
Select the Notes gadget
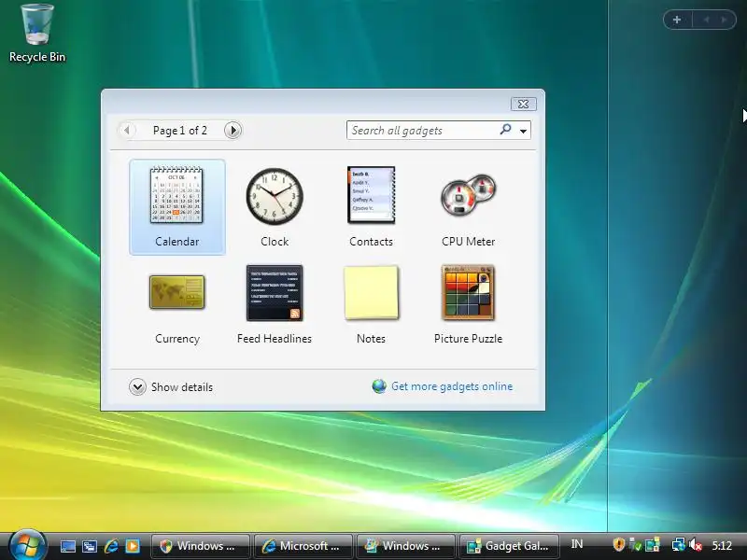(x=371, y=304)
